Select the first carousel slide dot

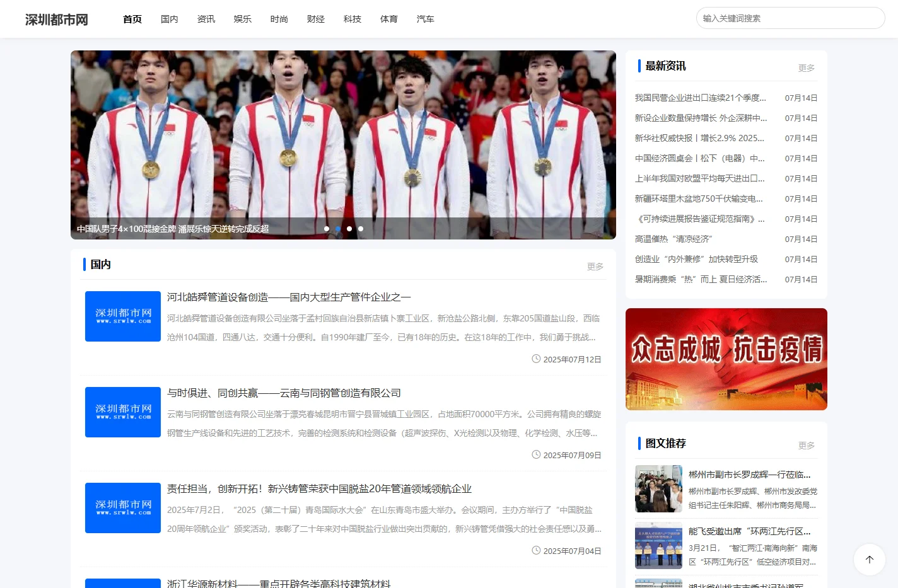[327, 229]
